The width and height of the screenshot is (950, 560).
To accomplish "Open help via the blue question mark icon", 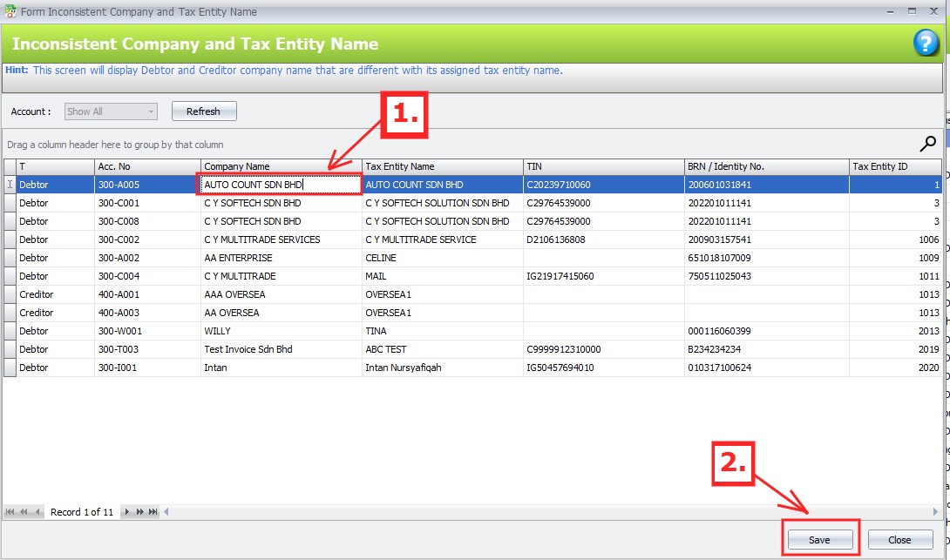I will (x=925, y=43).
